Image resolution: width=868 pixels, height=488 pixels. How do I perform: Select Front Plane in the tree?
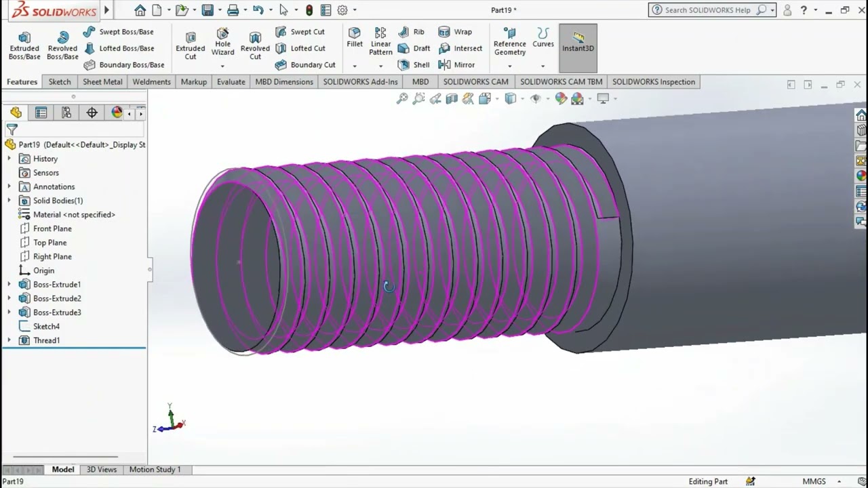tap(52, 229)
